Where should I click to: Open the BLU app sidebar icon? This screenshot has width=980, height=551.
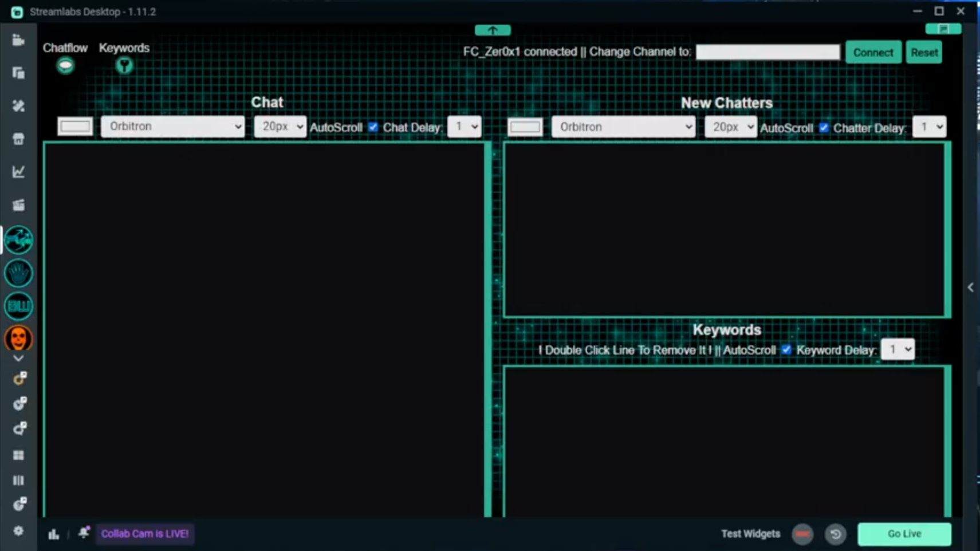pyautogui.click(x=18, y=306)
